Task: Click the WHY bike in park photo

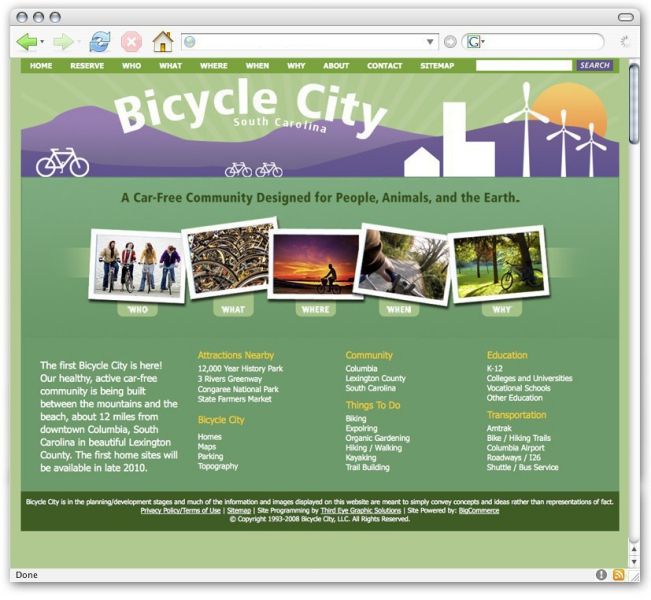Action: pyautogui.click(x=499, y=264)
